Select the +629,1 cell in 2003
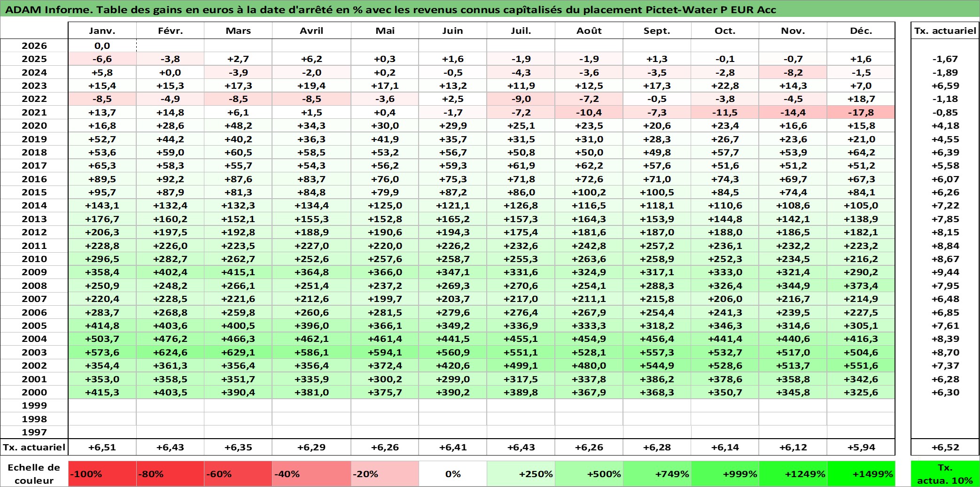Viewport: 980px width, 487px height. [x=238, y=352]
